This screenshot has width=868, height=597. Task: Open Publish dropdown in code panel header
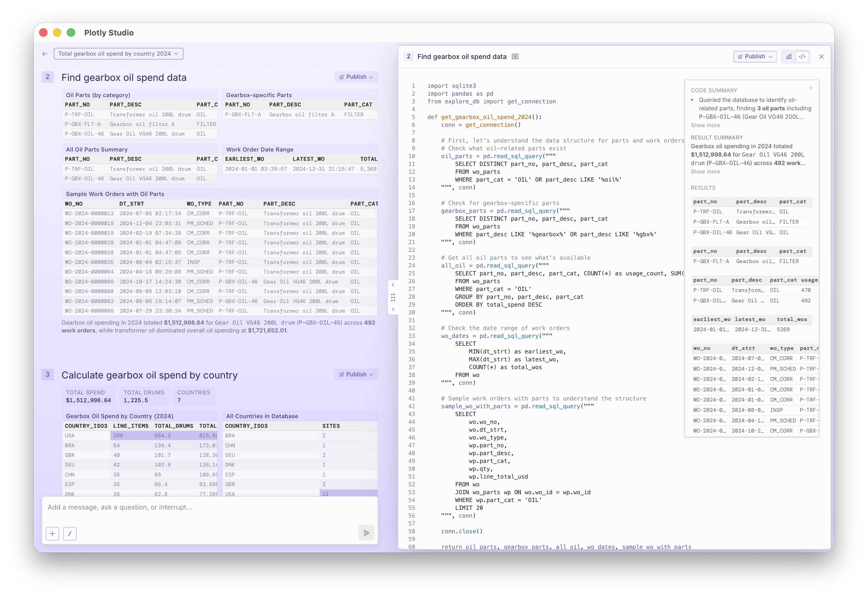[755, 57]
